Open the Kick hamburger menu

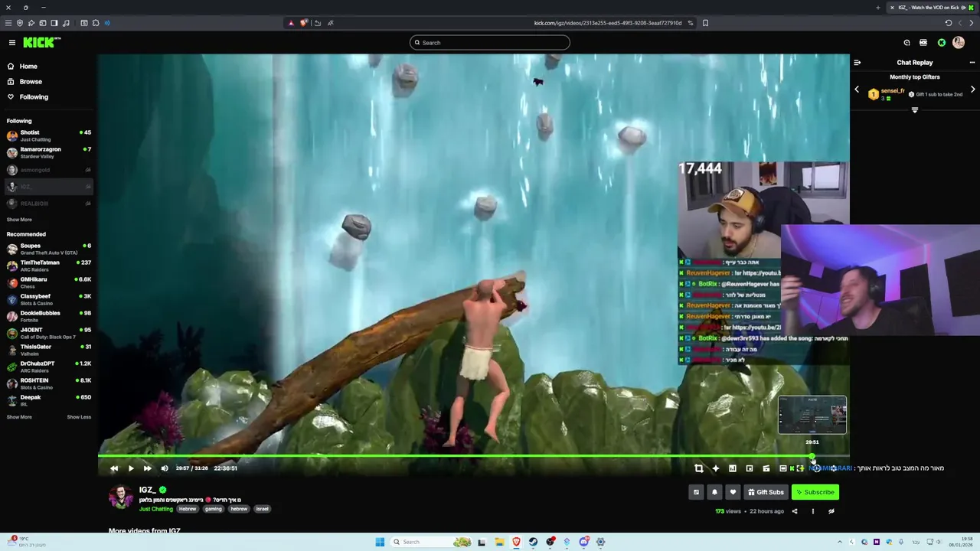point(11,43)
